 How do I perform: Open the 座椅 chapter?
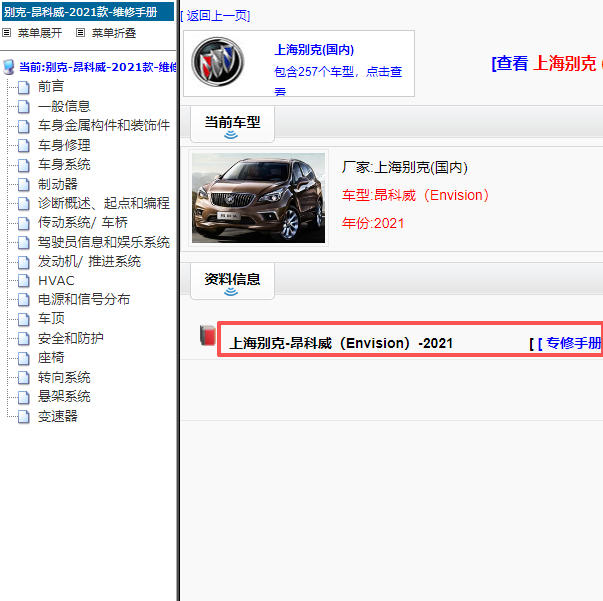coord(51,358)
